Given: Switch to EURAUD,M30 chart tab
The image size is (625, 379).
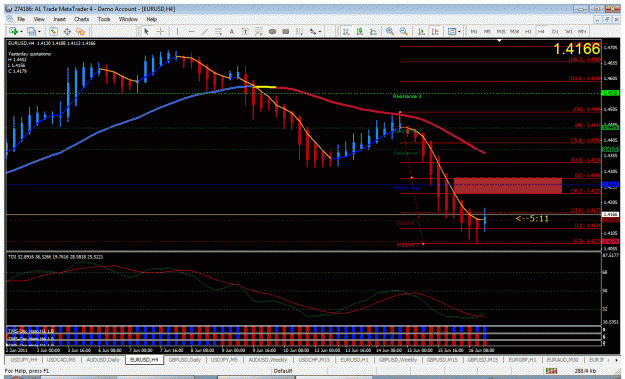Looking at the screenshot, I should click(562, 359).
